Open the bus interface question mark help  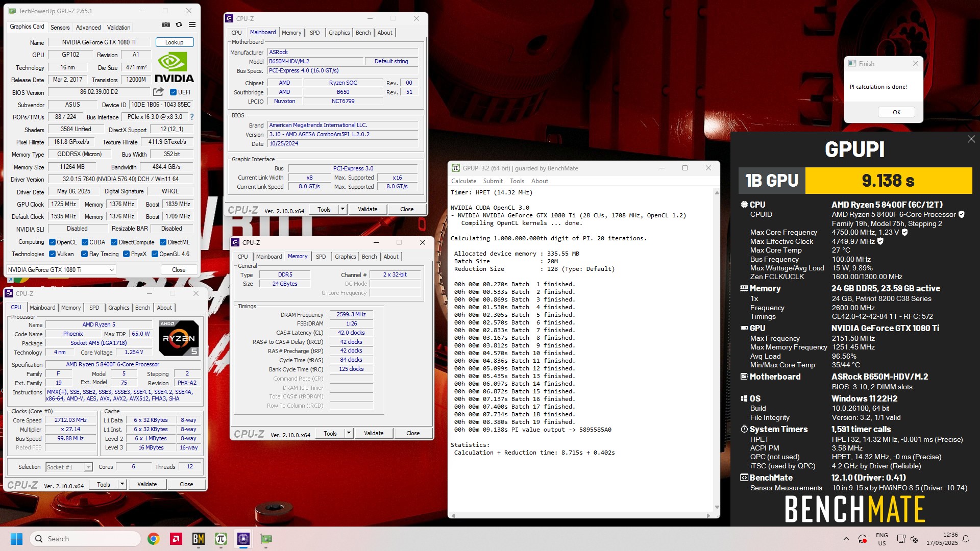(192, 117)
